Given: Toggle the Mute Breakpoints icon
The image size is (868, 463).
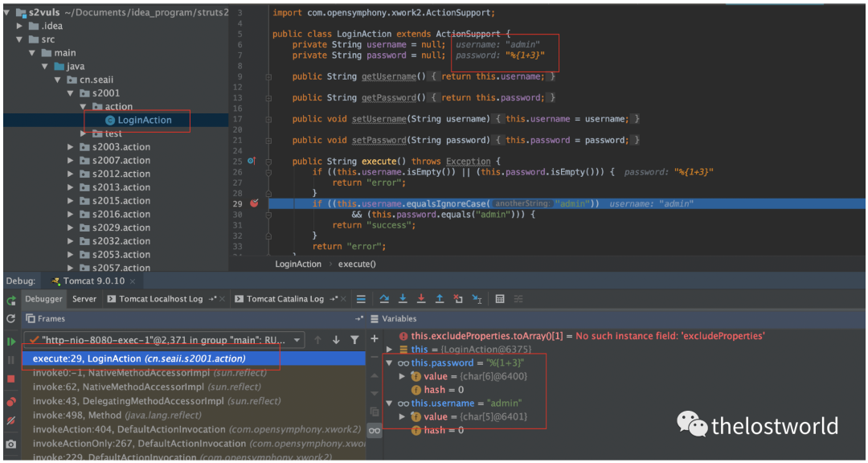Looking at the screenshot, I should [11, 420].
